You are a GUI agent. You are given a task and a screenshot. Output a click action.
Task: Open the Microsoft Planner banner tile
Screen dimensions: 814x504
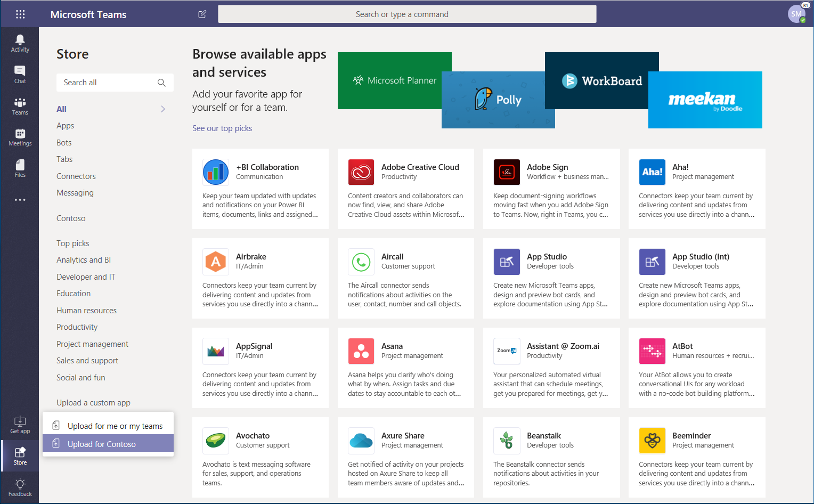tap(394, 80)
